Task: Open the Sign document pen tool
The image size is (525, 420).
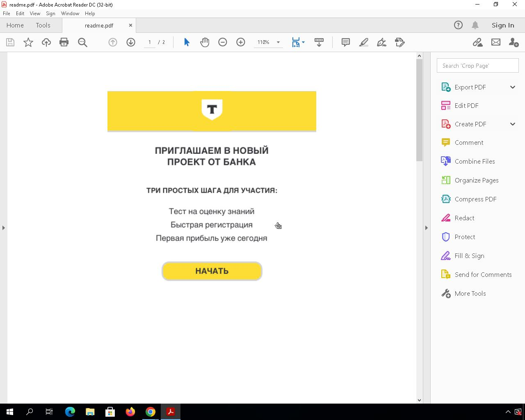Action: 382,42
